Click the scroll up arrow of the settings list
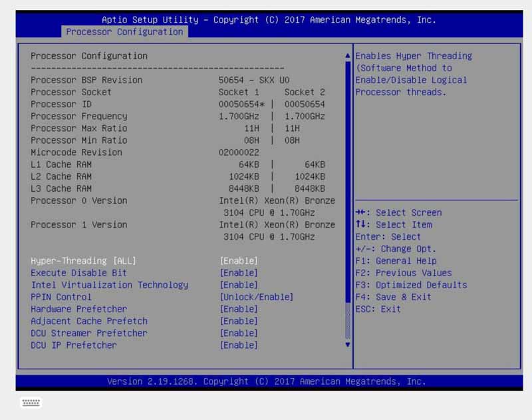Image resolution: width=532 pixels, height=420 pixels. pos(347,56)
